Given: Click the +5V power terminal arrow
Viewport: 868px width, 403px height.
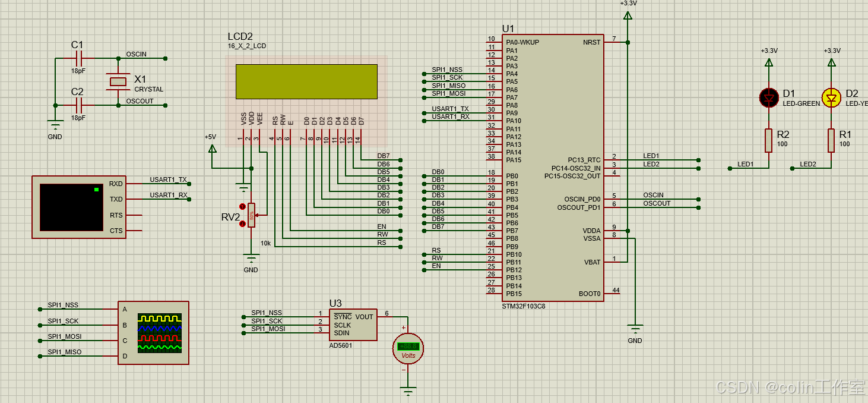Looking at the screenshot, I should coord(212,148).
